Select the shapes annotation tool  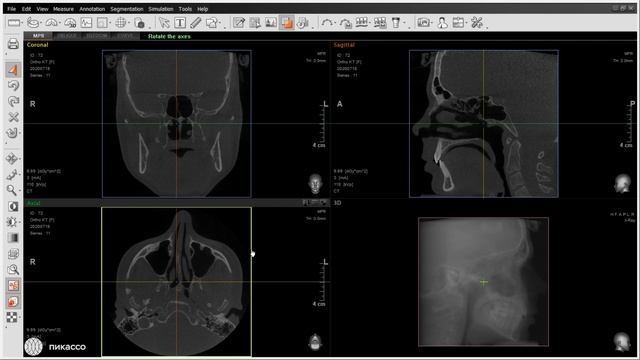212,23
